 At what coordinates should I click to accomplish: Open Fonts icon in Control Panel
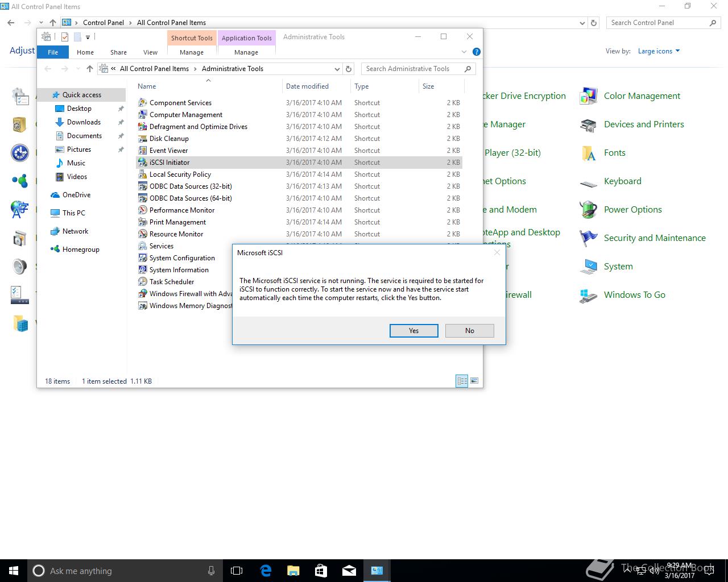[x=589, y=153]
